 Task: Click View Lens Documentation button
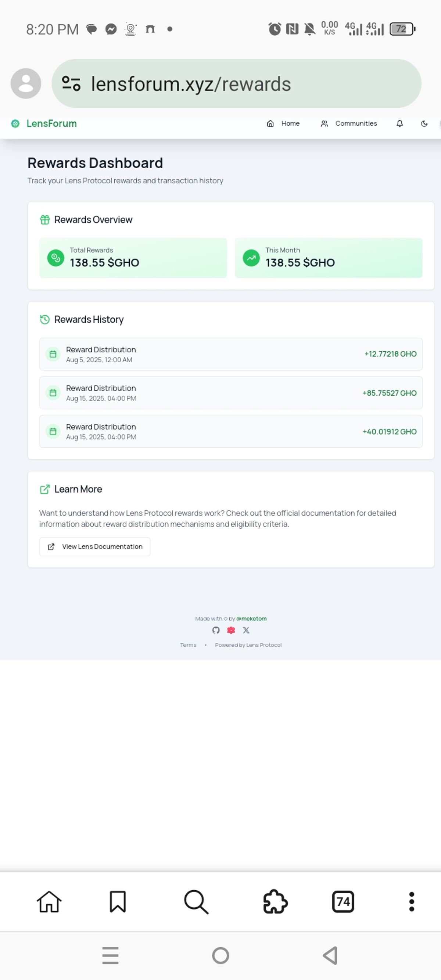coord(95,547)
